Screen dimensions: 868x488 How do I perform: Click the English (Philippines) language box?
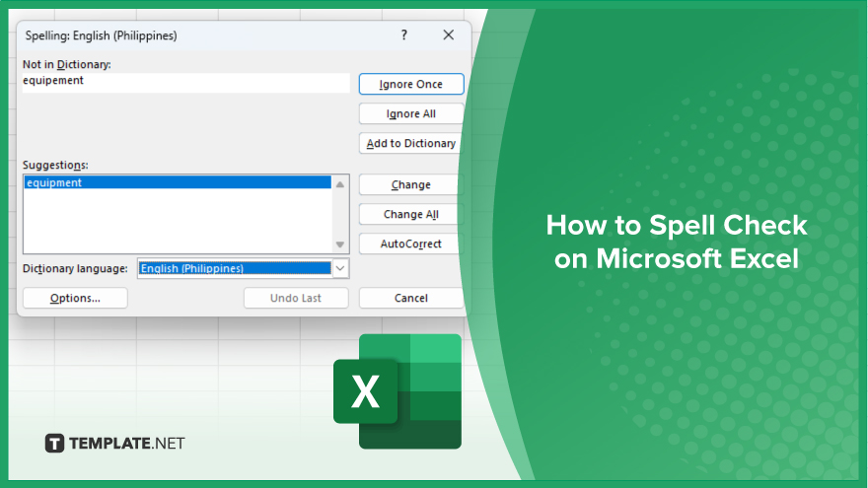tap(235, 268)
